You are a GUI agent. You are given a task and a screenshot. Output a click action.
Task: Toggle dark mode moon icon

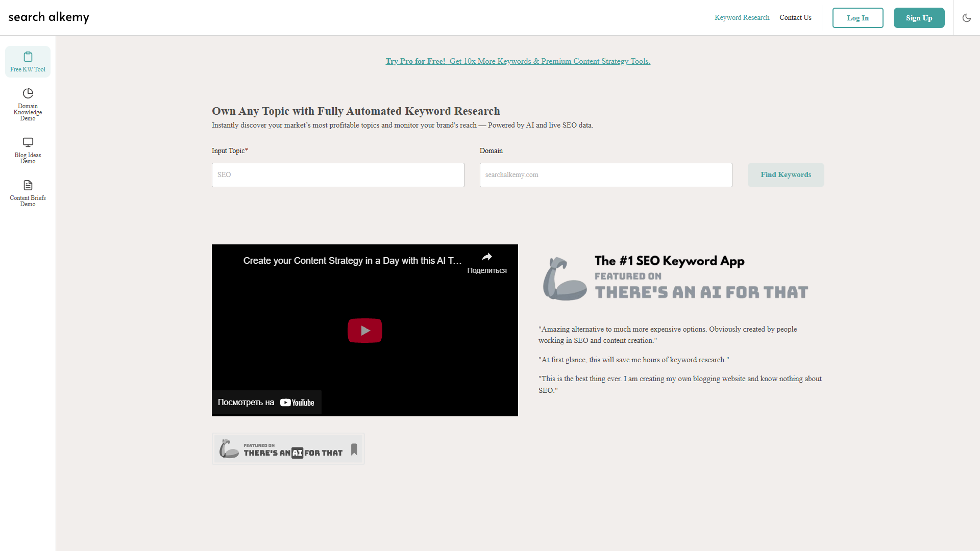tap(967, 18)
